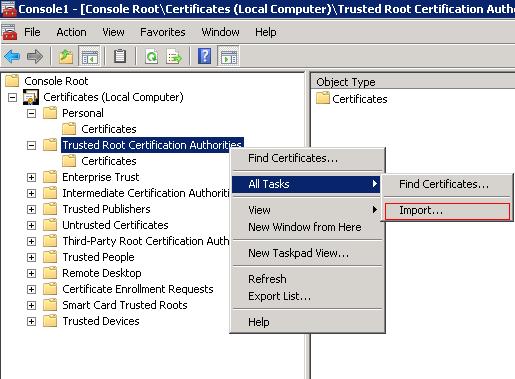
Task: Expand Smart Card Trusted Roots node
Action: click(x=31, y=305)
